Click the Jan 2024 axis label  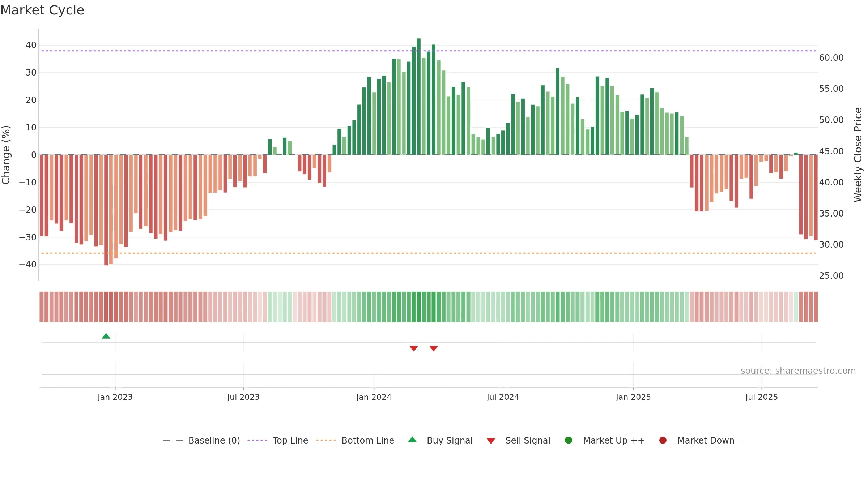(x=374, y=397)
